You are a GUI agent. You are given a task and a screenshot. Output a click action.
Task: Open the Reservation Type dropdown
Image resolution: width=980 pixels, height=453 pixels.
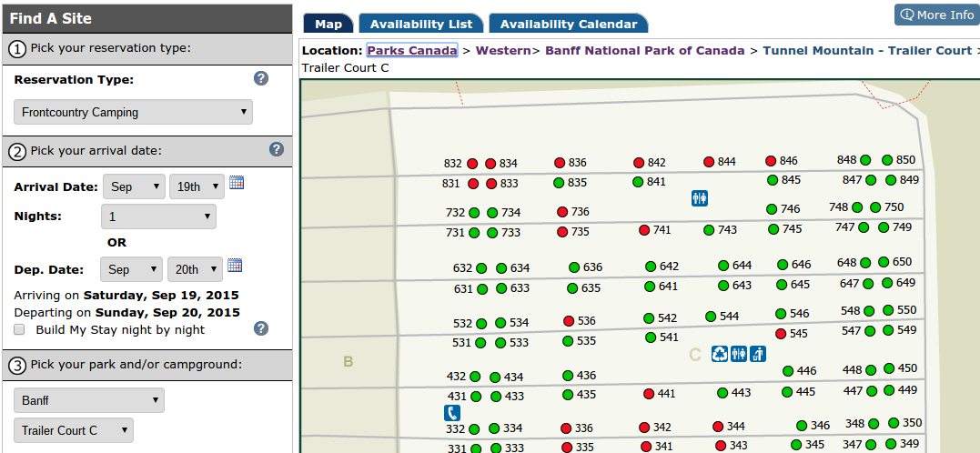133,113
